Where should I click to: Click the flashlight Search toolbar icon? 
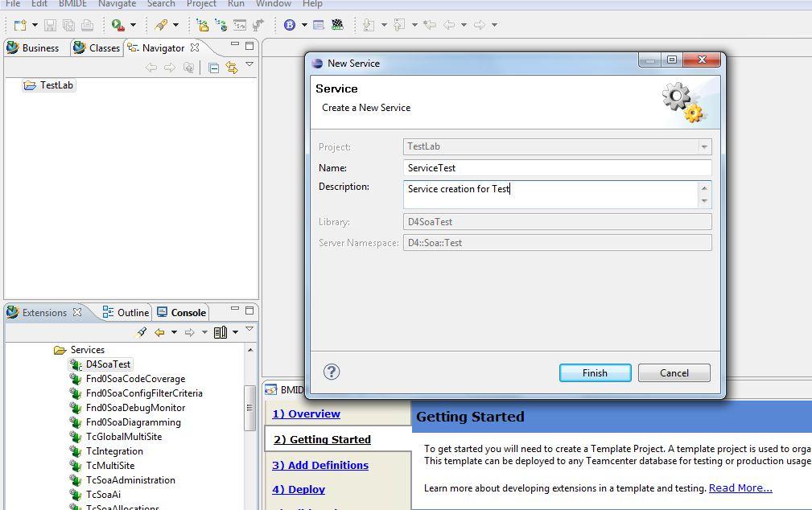[x=161, y=25]
